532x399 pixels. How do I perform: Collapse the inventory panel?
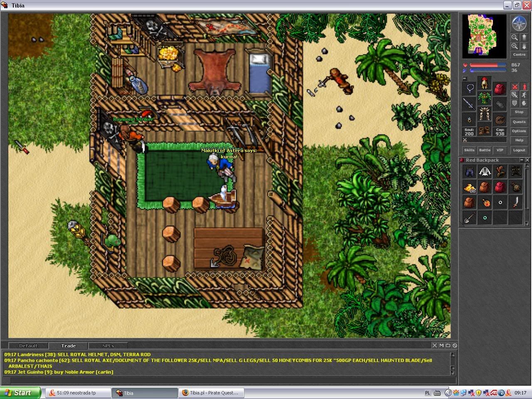(x=465, y=79)
